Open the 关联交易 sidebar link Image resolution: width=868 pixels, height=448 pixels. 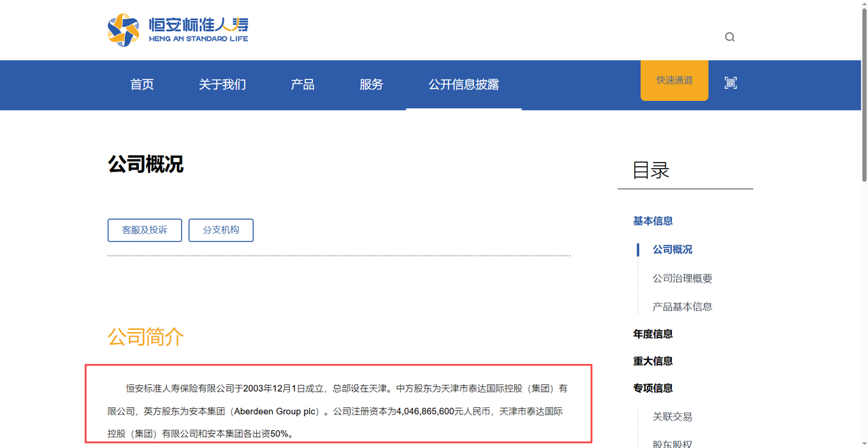point(672,417)
